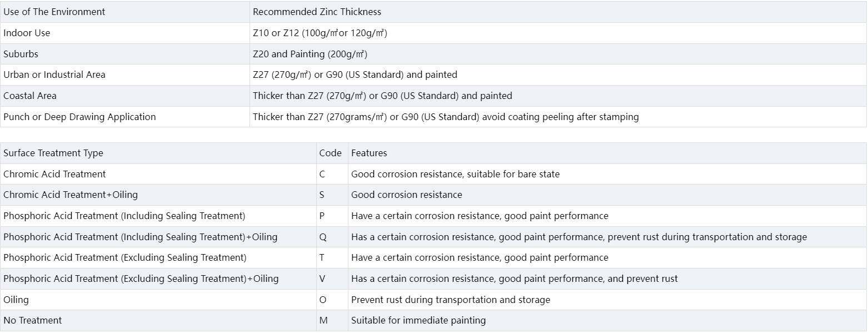Viewport: 868px width, 333px height.
Task: Click the 'Use of The Environment' header cell
Action: coord(54,12)
